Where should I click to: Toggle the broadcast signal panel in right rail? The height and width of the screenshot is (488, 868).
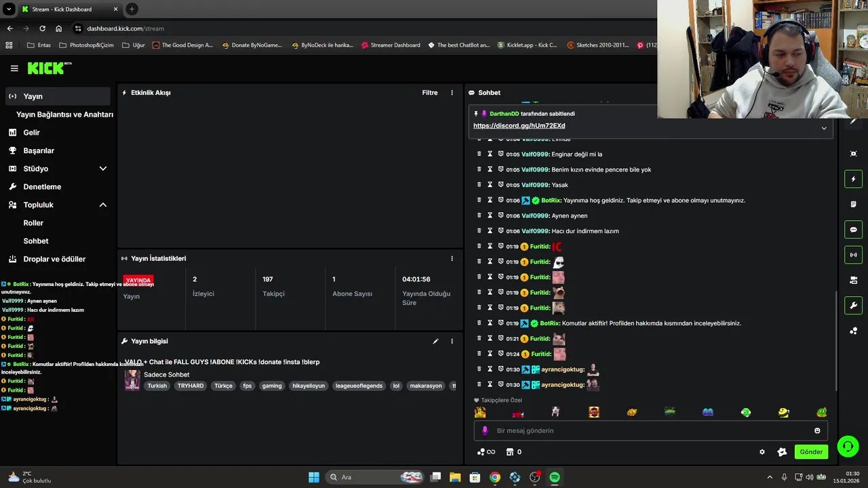point(853,255)
